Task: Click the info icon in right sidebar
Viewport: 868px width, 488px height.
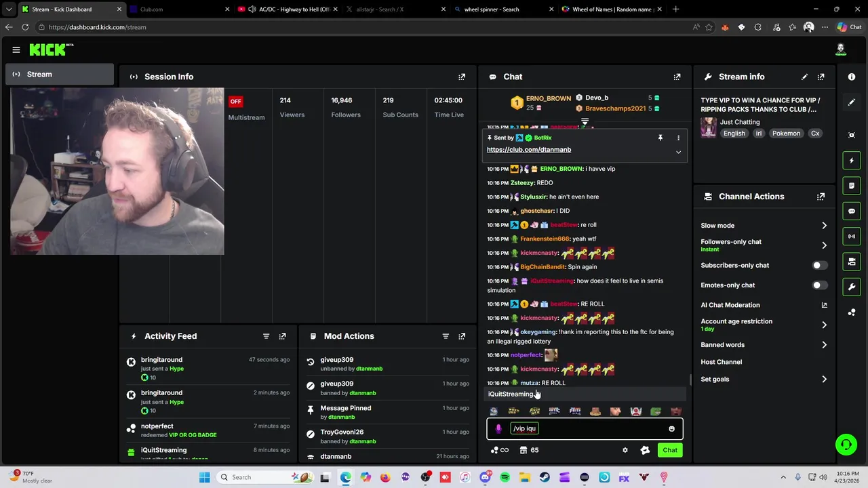Action: pos(852,77)
